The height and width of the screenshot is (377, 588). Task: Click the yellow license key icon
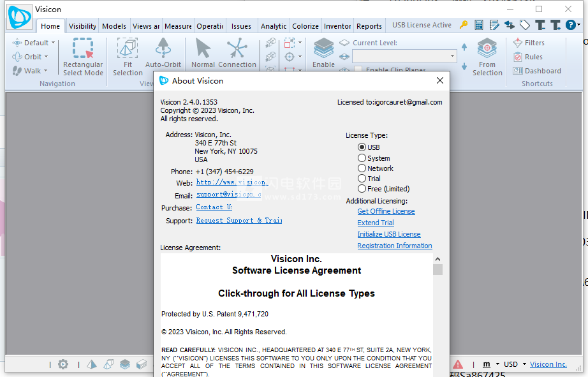coord(464,25)
